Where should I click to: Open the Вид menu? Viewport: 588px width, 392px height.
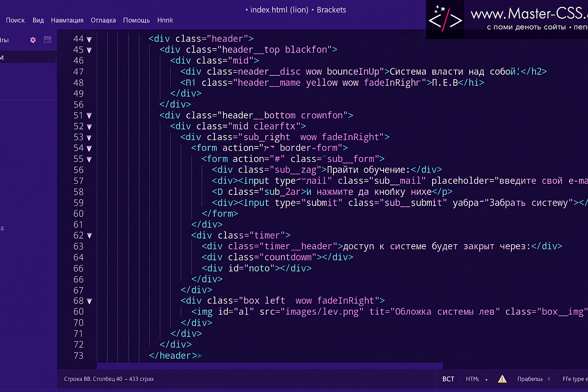point(38,20)
